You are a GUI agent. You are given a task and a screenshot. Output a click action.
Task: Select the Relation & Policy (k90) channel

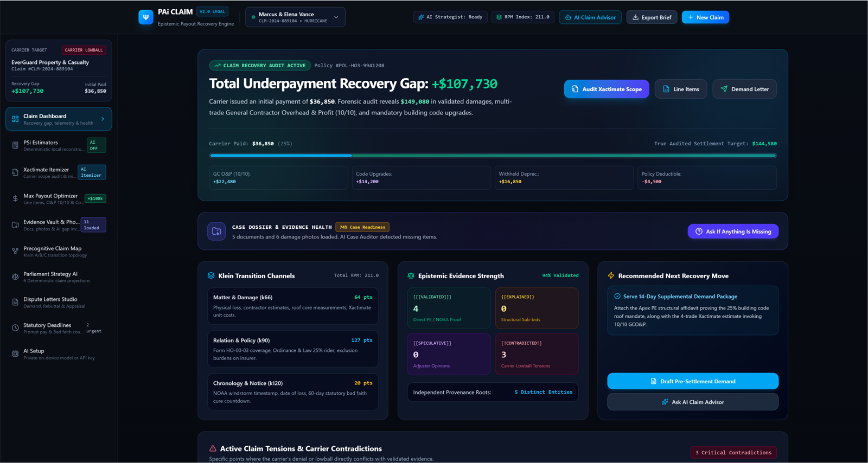(x=293, y=349)
